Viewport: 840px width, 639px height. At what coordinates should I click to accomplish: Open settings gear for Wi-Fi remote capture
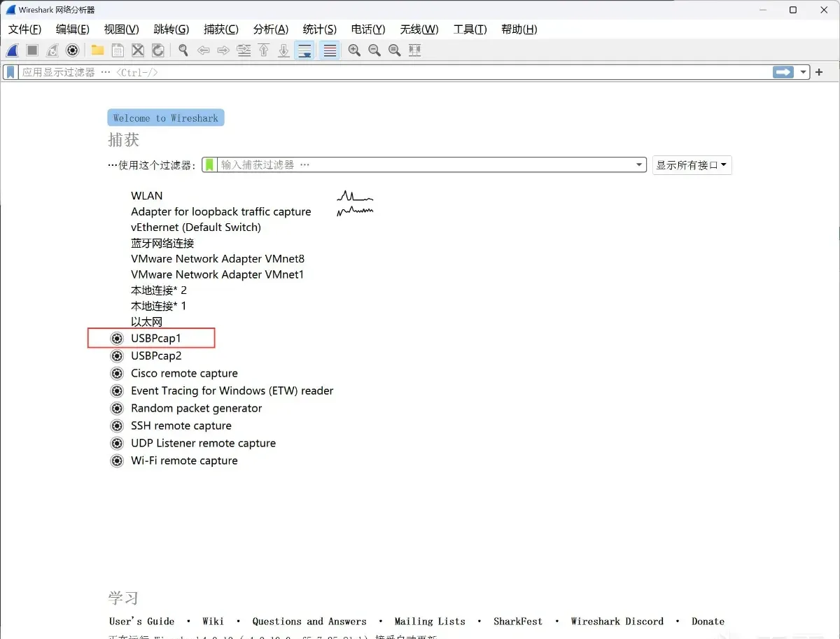click(117, 461)
